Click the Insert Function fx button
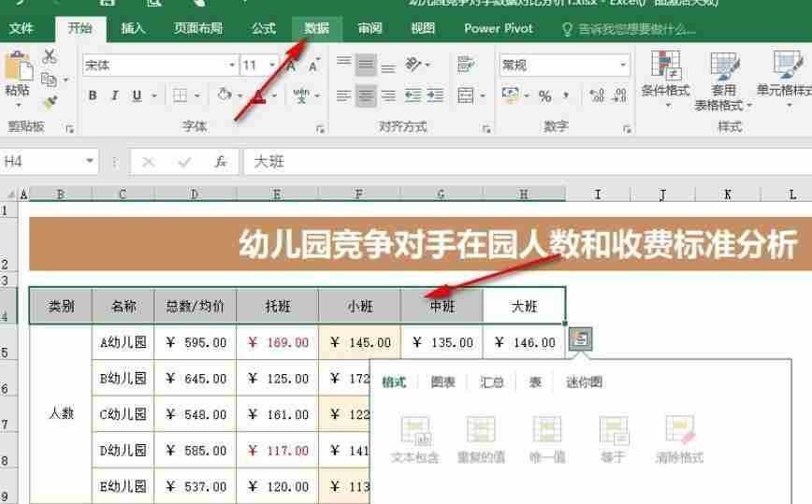The width and height of the screenshot is (812, 504). click(x=221, y=162)
